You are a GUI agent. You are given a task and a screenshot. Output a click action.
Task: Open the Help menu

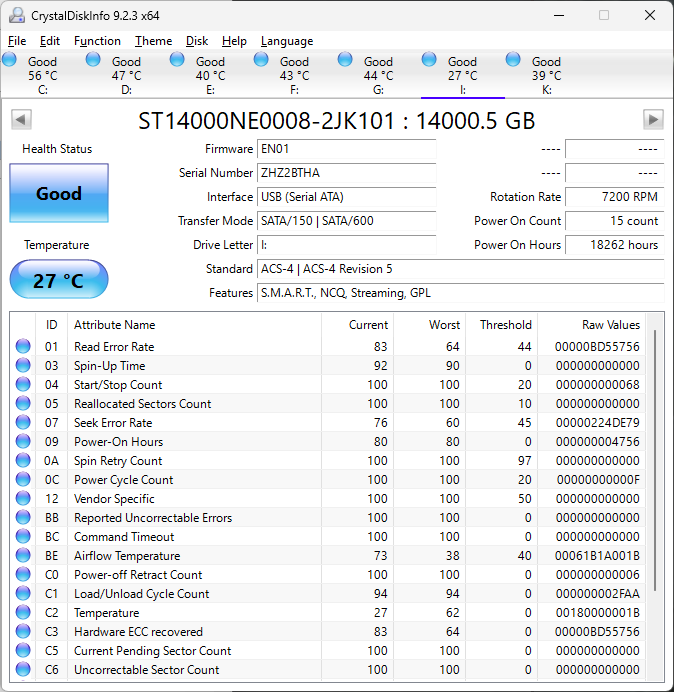tap(234, 41)
